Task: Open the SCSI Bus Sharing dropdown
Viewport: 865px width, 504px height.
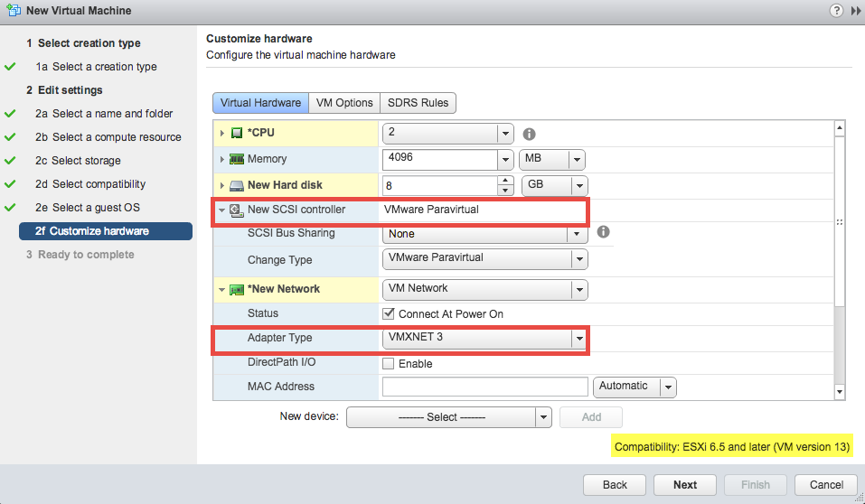Action: tap(577, 234)
